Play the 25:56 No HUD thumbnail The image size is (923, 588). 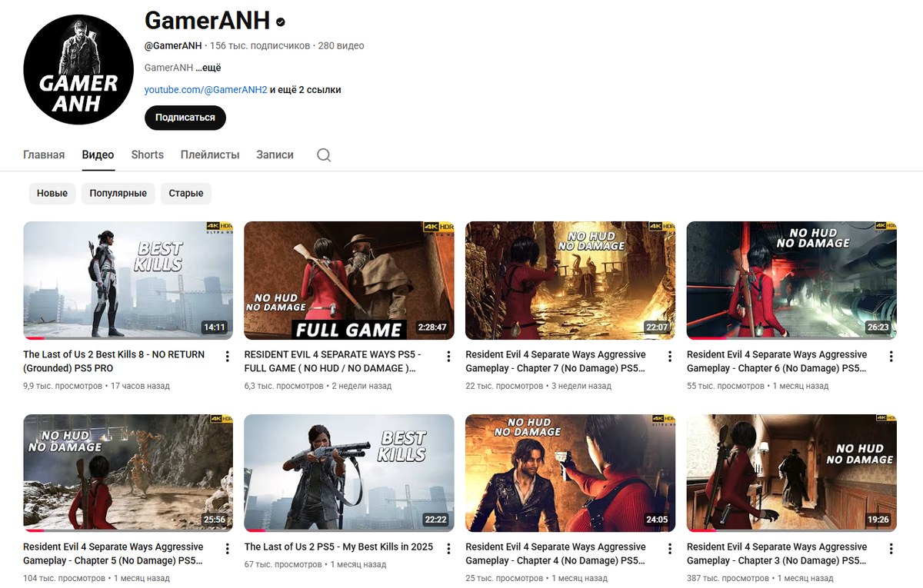(x=128, y=473)
